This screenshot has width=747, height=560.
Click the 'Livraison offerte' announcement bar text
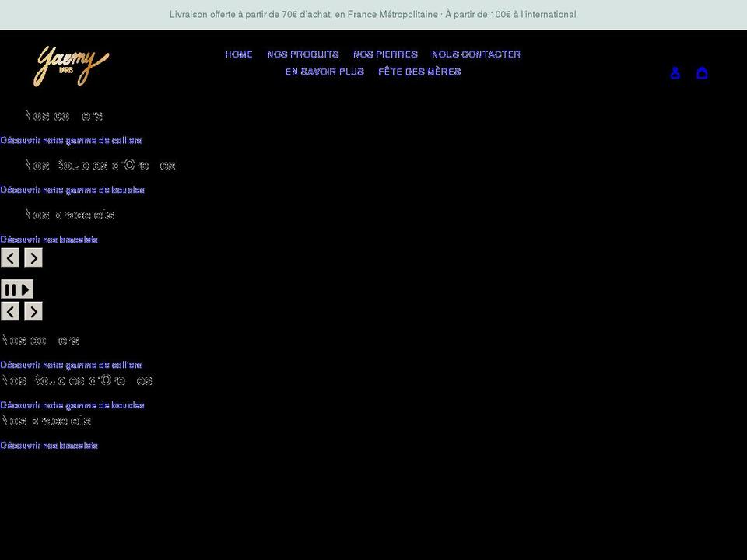pos(373,15)
